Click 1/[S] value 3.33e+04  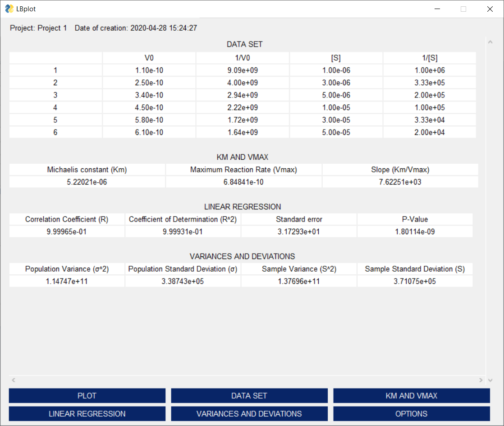(430, 120)
